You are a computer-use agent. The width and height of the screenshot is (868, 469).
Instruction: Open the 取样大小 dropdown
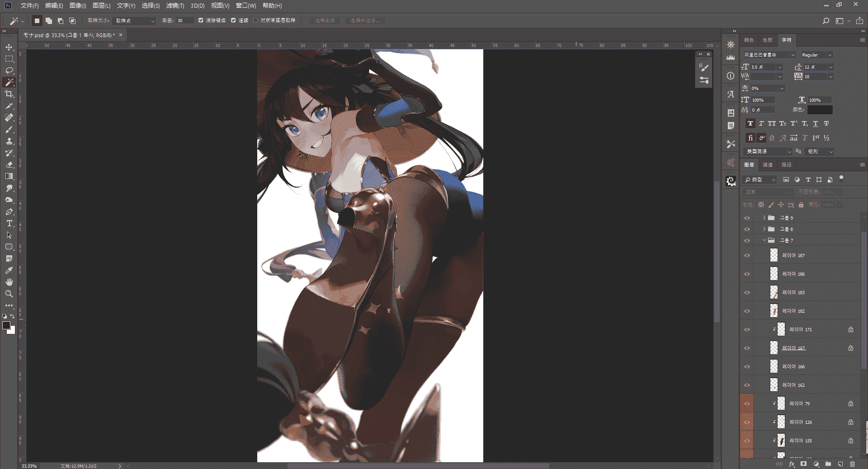(x=135, y=21)
